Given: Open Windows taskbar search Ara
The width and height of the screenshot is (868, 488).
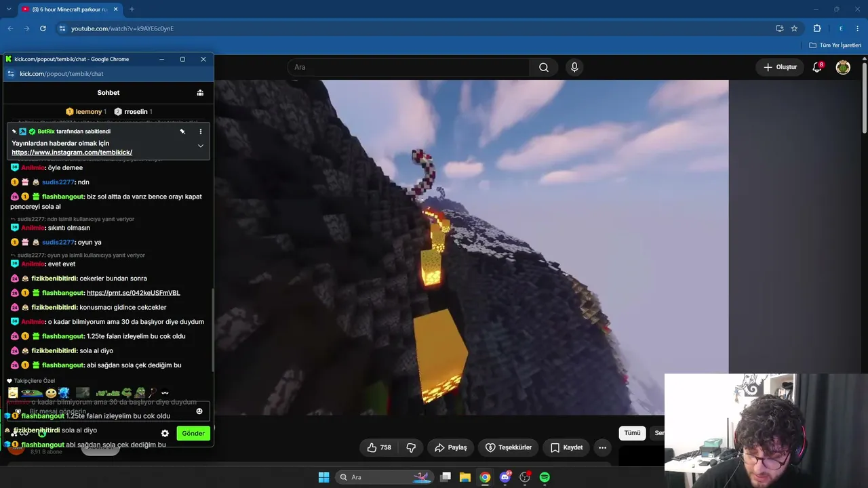Looking at the screenshot, I should coord(383,477).
